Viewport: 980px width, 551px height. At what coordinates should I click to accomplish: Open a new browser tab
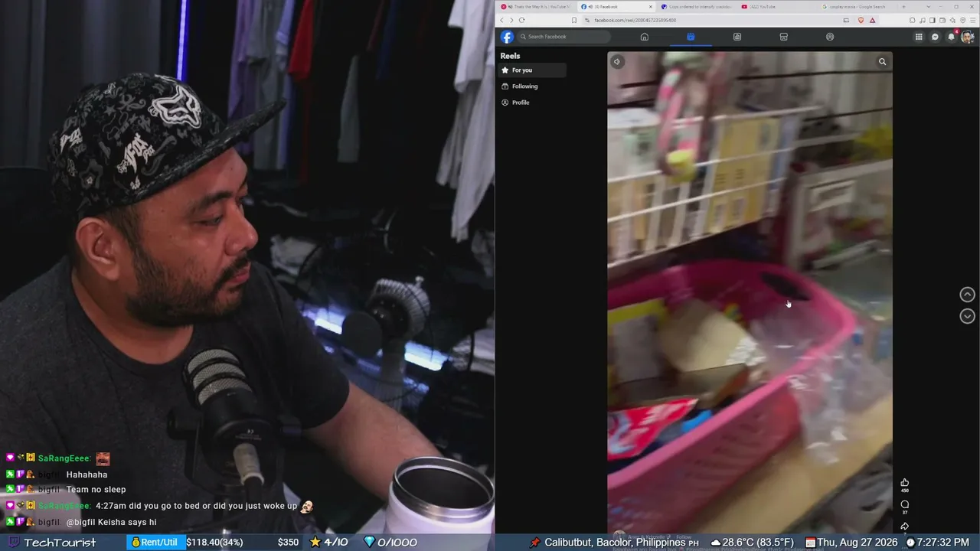(x=903, y=7)
